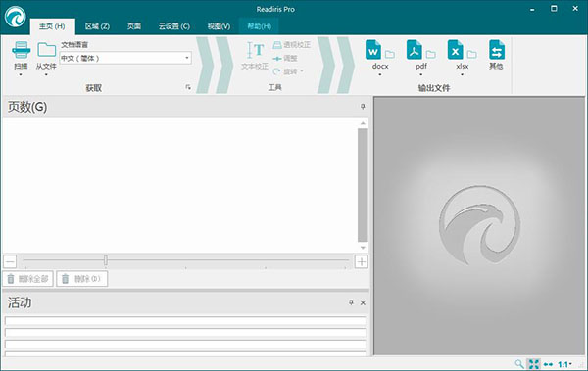Close the Activity (活动) panel
The width and height of the screenshot is (588, 371).
(363, 302)
